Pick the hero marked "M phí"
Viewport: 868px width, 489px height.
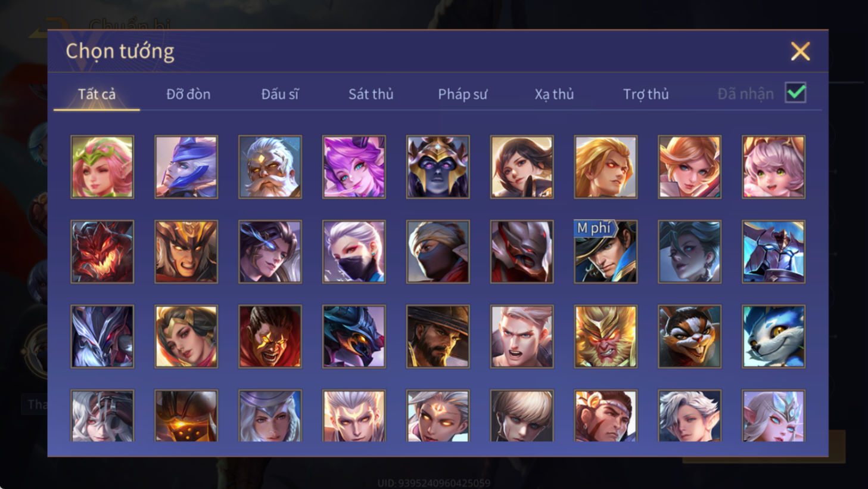tap(605, 252)
